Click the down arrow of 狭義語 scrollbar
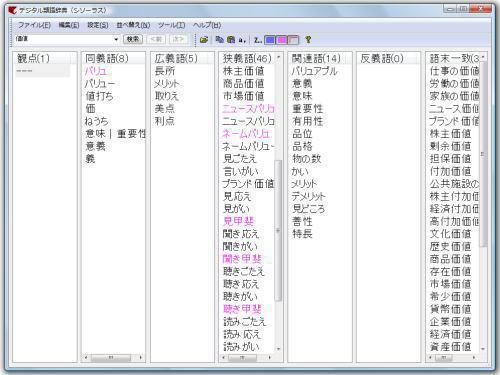 [278, 349]
